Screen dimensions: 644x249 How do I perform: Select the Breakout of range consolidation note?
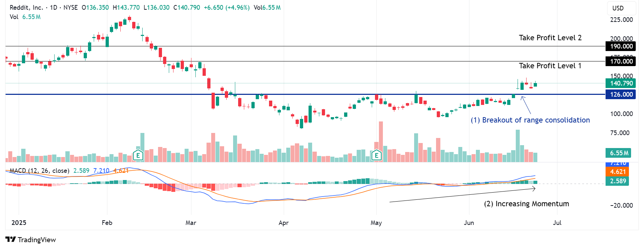coord(530,120)
